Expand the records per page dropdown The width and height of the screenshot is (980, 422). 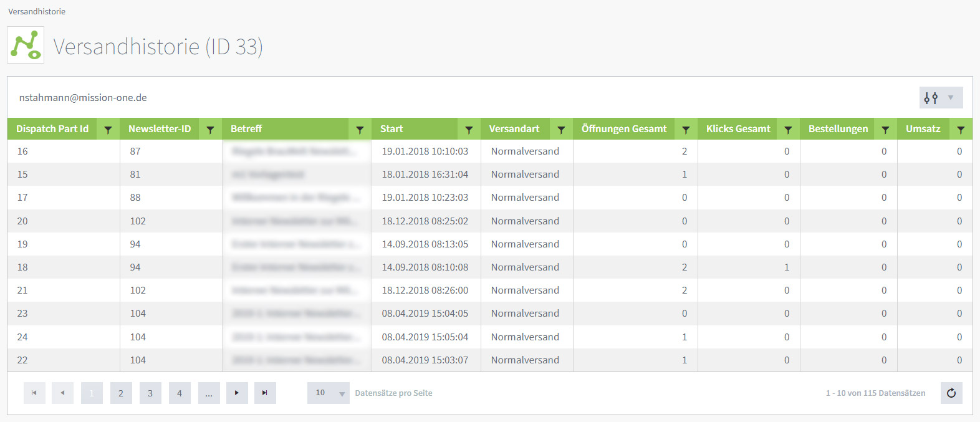click(x=328, y=393)
